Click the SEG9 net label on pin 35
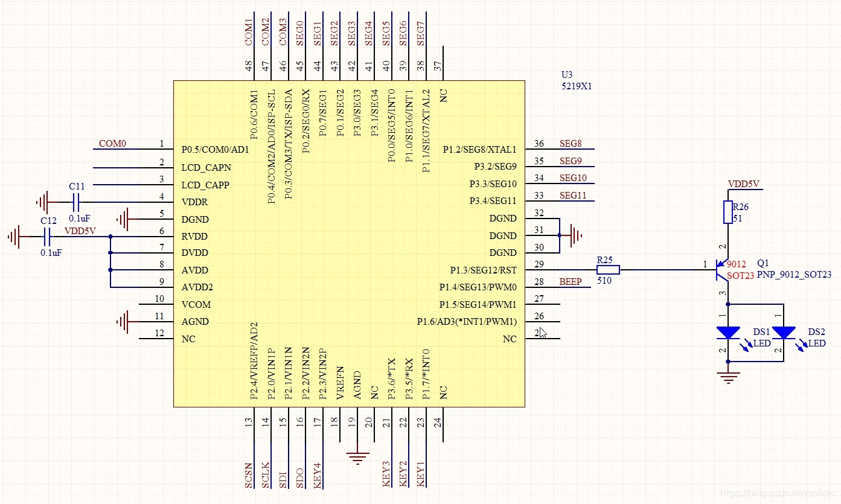 tap(571, 161)
